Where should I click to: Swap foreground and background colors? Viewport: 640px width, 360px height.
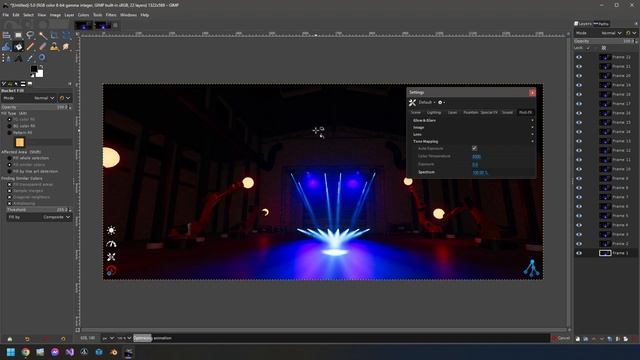(x=41, y=67)
